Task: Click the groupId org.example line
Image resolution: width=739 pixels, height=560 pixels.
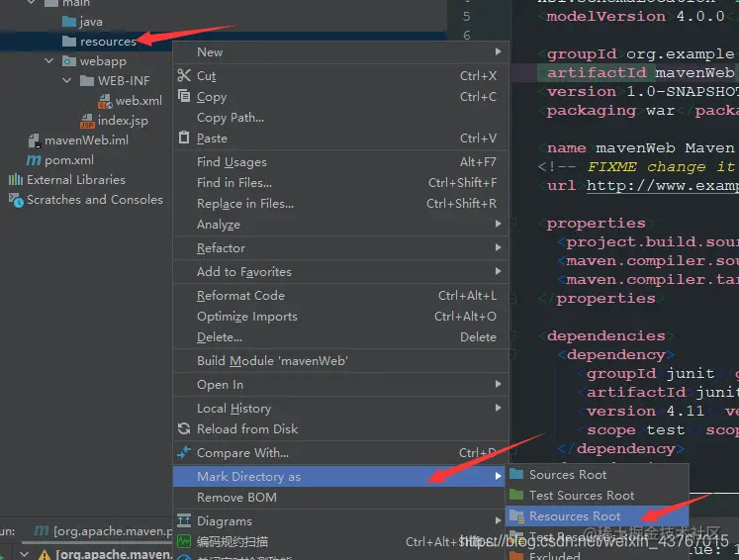Action: click(x=636, y=53)
